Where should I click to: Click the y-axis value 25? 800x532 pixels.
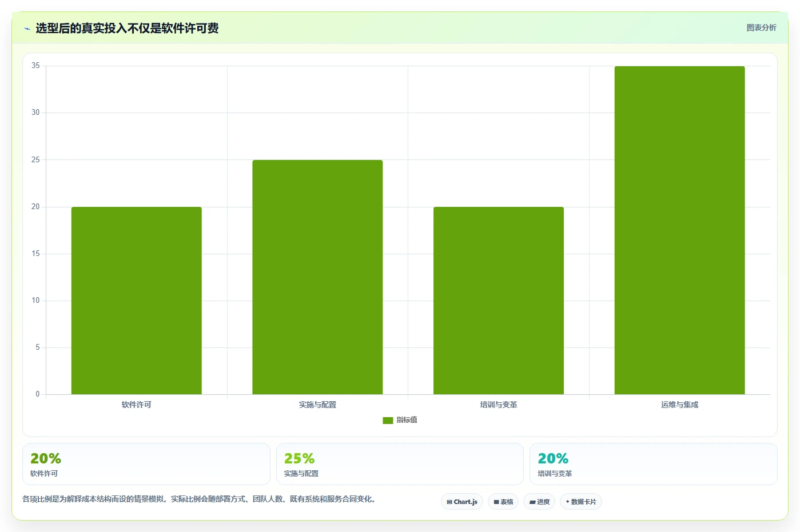click(x=35, y=160)
